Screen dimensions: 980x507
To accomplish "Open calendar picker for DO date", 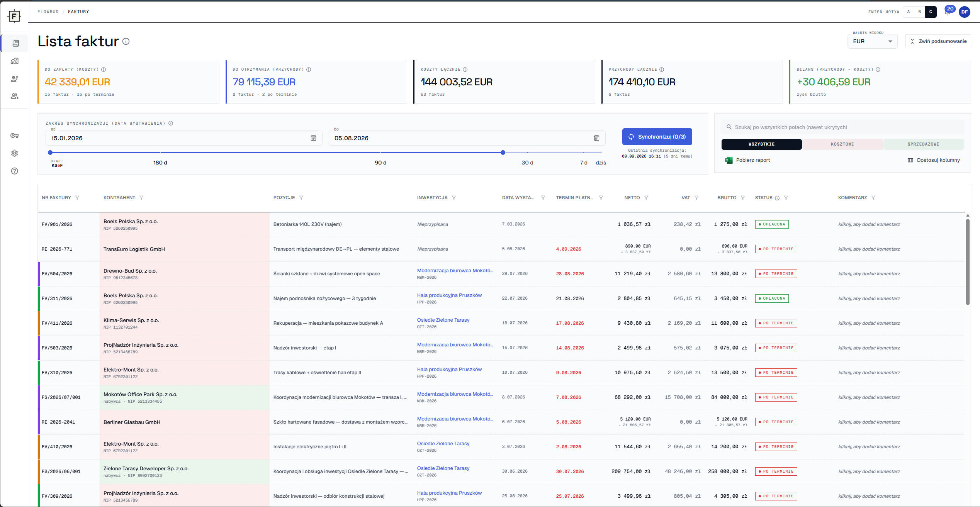I will (x=596, y=138).
